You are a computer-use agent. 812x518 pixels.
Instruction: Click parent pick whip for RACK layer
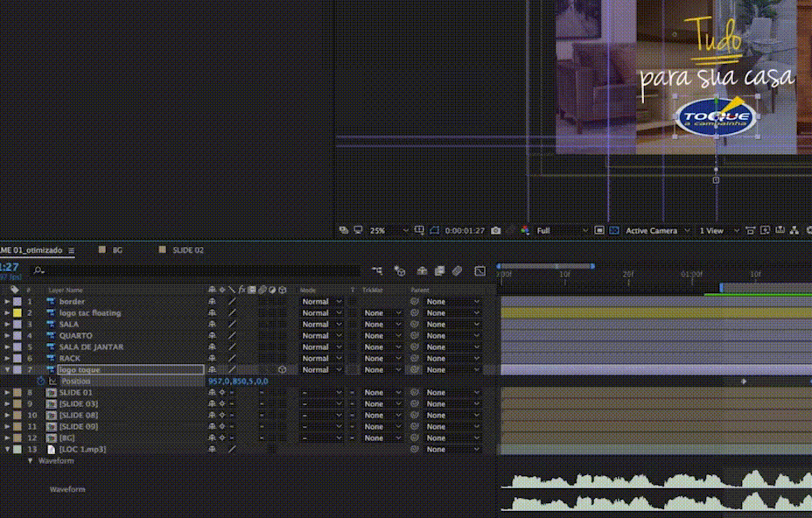click(x=416, y=359)
